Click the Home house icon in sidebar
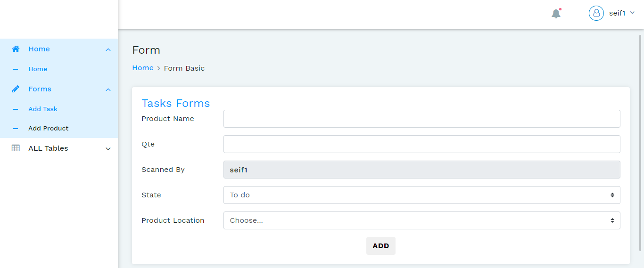The width and height of the screenshot is (644, 268). coord(16,49)
